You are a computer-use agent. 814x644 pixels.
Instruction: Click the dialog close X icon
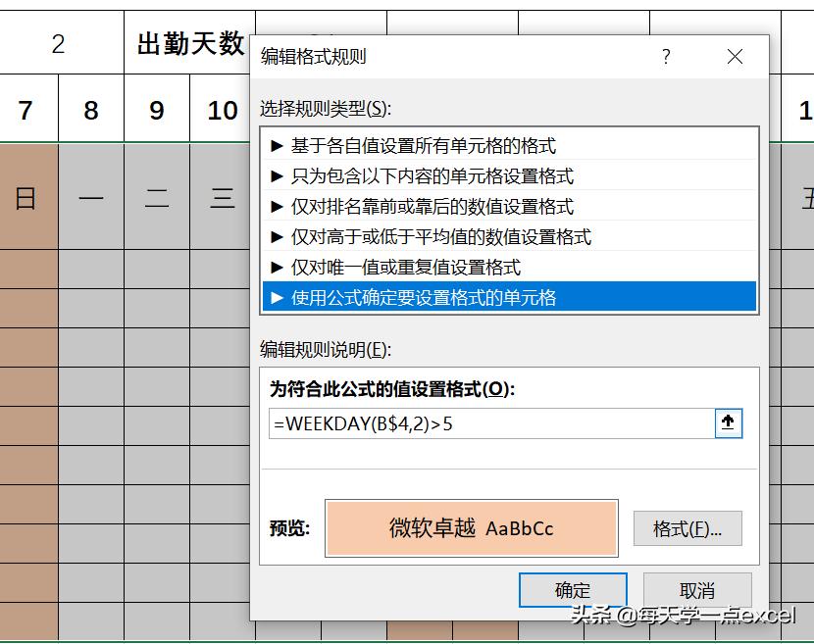coord(735,57)
